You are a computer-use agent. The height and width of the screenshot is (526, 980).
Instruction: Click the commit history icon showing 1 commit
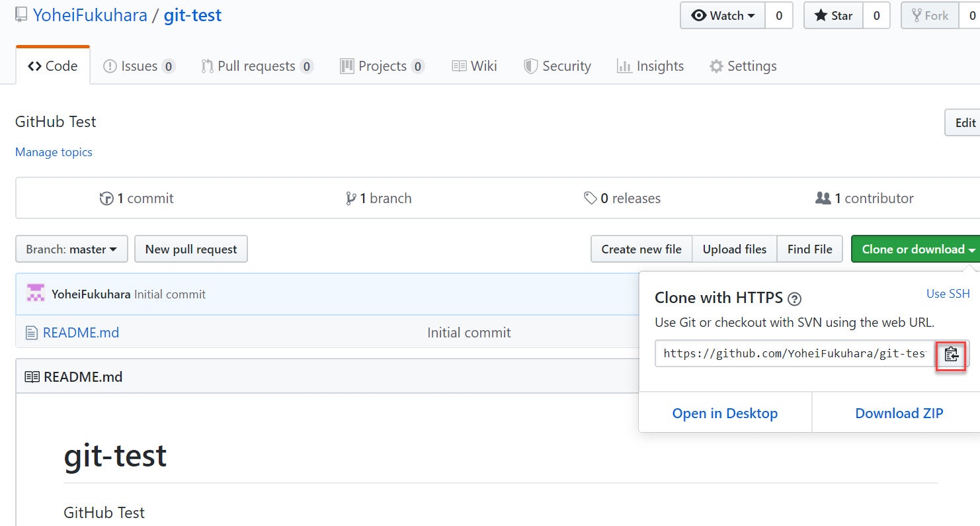point(107,198)
